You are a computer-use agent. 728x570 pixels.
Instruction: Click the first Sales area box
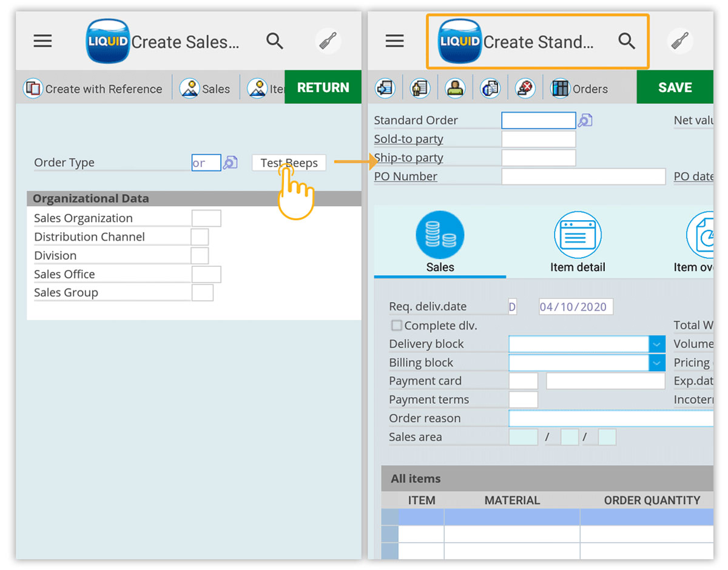(x=524, y=437)
